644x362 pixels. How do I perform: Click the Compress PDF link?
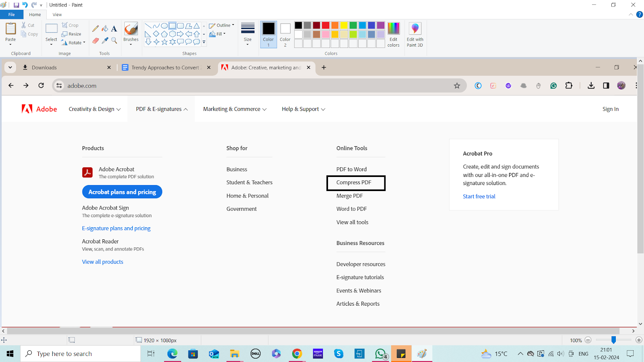354,183
